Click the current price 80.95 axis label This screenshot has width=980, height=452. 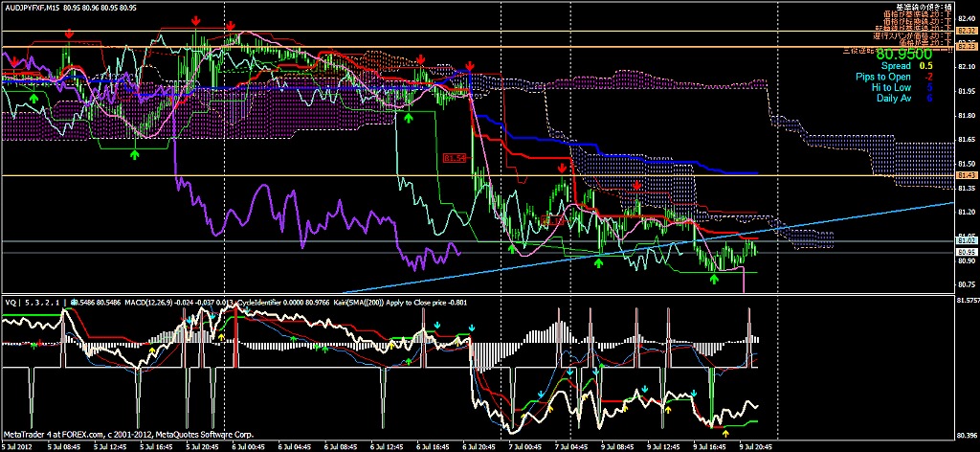pyautogui.click(x=967, y=252)
